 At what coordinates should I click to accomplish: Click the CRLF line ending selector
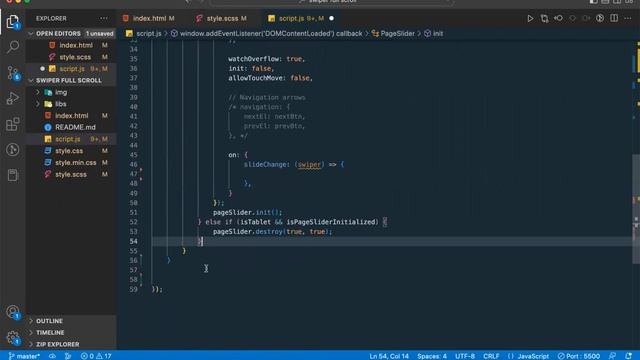click(x=491, y=356)
